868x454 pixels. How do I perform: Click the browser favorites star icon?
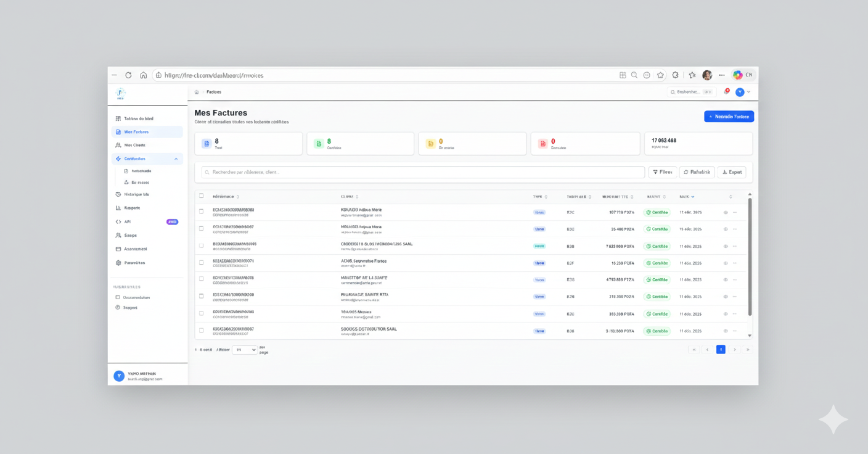pyautogui.click(x=660, y=75)
